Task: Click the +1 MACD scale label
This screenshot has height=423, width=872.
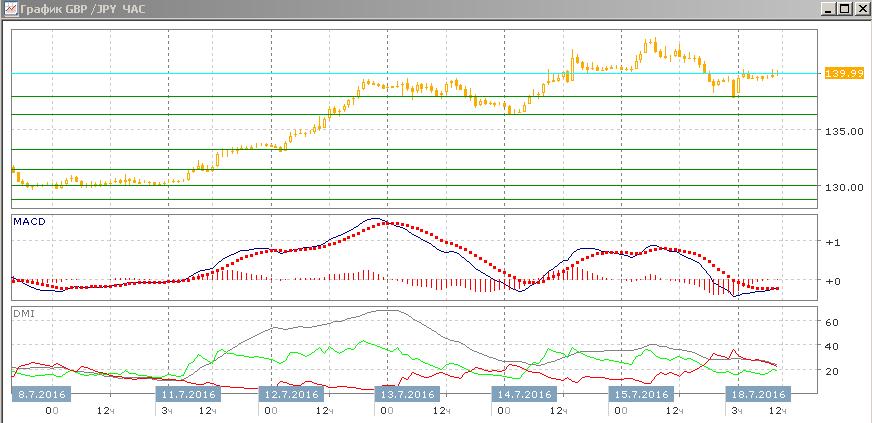Action: coord(833,243)
